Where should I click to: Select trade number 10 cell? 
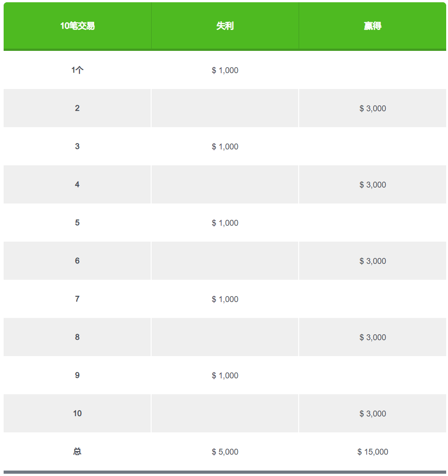tap(77, 413)
